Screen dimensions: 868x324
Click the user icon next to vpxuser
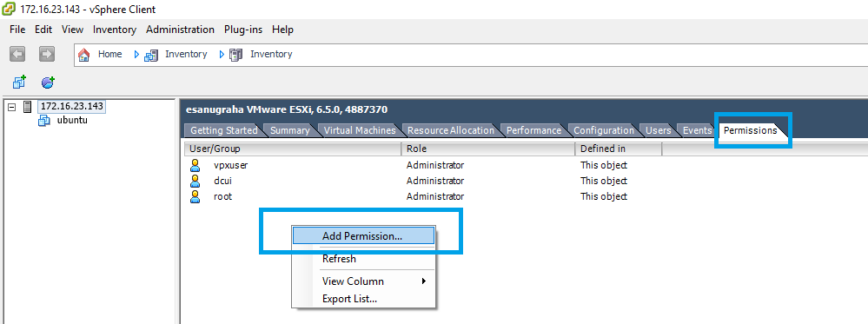[195, 165]
